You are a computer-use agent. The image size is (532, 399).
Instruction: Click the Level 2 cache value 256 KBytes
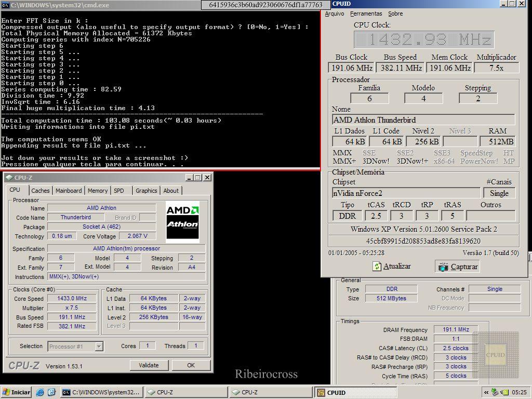[x=154, y=317]
